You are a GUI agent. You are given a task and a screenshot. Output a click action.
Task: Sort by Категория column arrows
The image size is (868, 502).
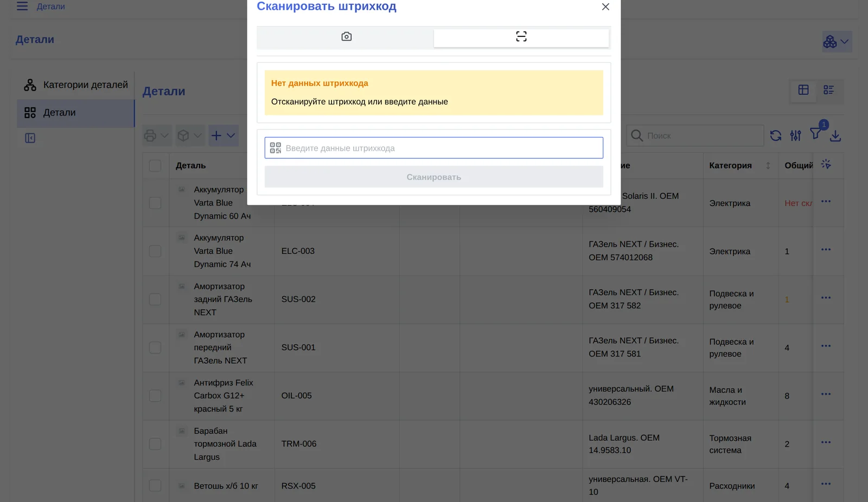[x=768, y=165]
